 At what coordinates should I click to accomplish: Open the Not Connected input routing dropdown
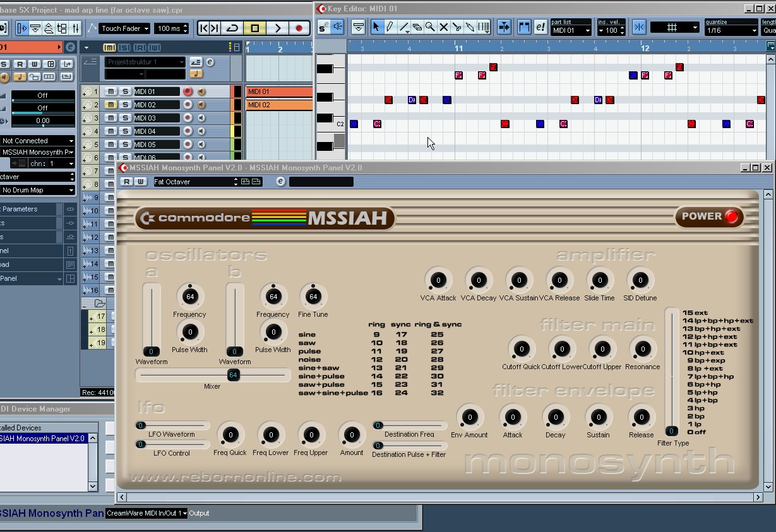[x=37, y=141]
